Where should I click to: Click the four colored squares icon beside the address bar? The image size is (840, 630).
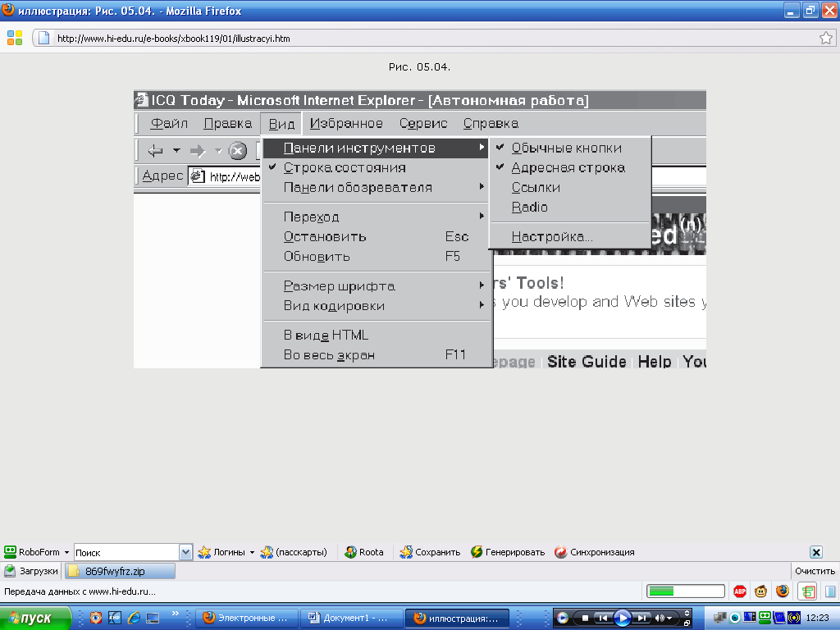click(x=15, y=38)
